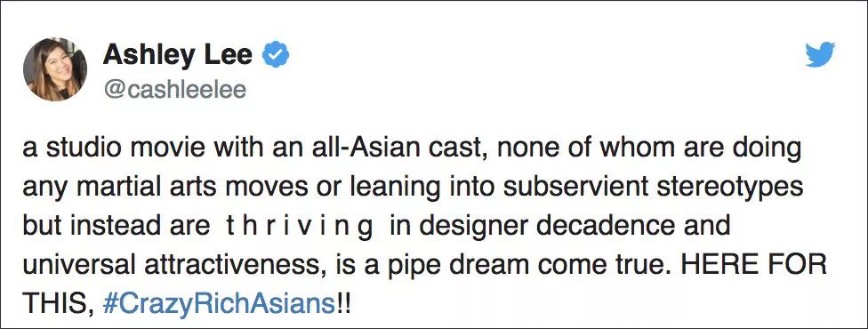Click the double exclamation marks after hashtag
The width and height of the screenshot is (868, 329).
(x=343, y=305)
